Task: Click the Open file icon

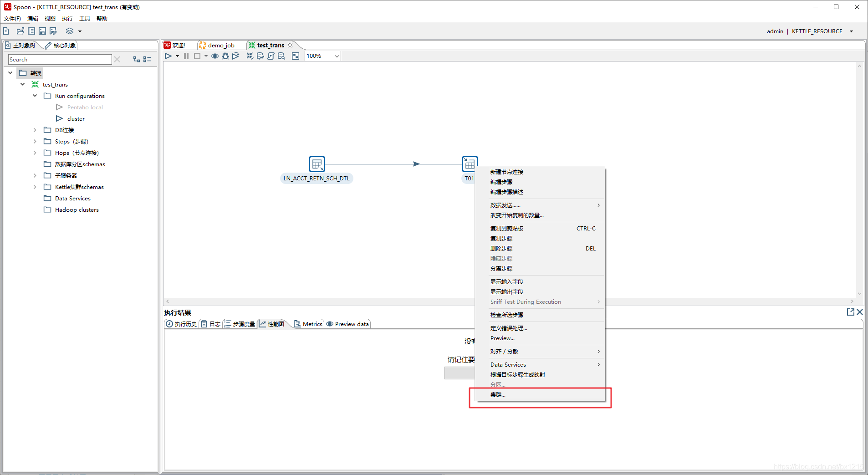Action: [20, 31]
